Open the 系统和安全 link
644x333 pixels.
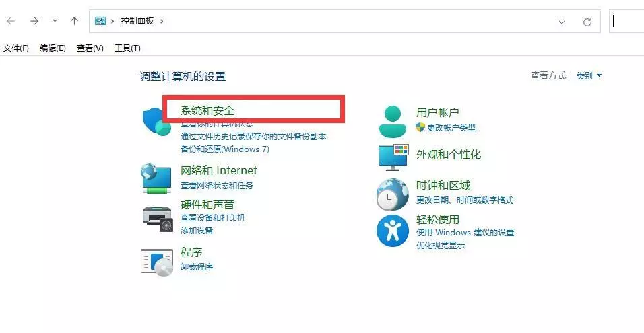pos(207,110)
